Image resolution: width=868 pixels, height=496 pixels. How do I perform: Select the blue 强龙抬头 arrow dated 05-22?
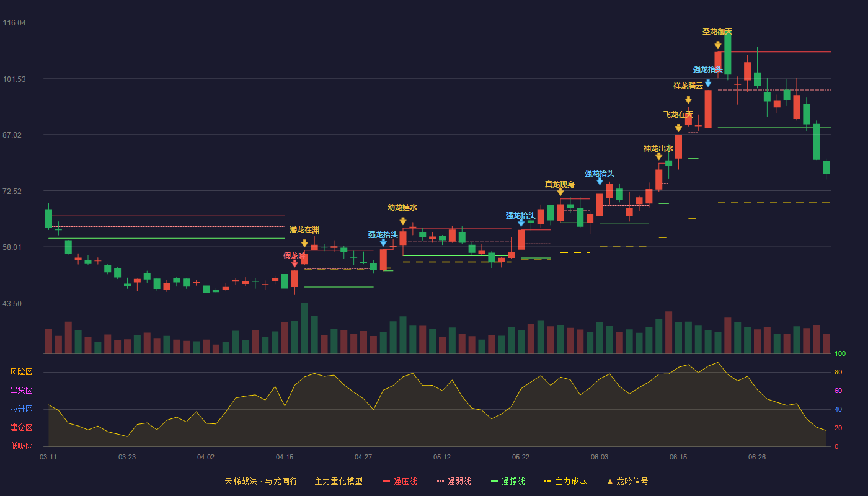coord(521,223)
